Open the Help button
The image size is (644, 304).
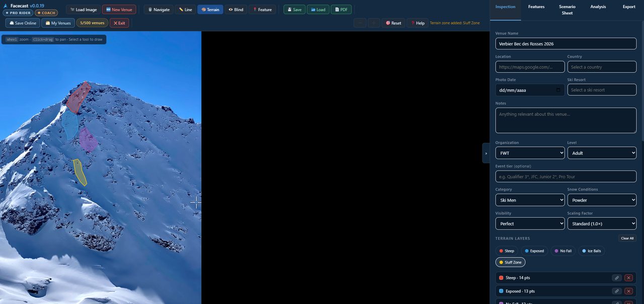pos(418,23)
